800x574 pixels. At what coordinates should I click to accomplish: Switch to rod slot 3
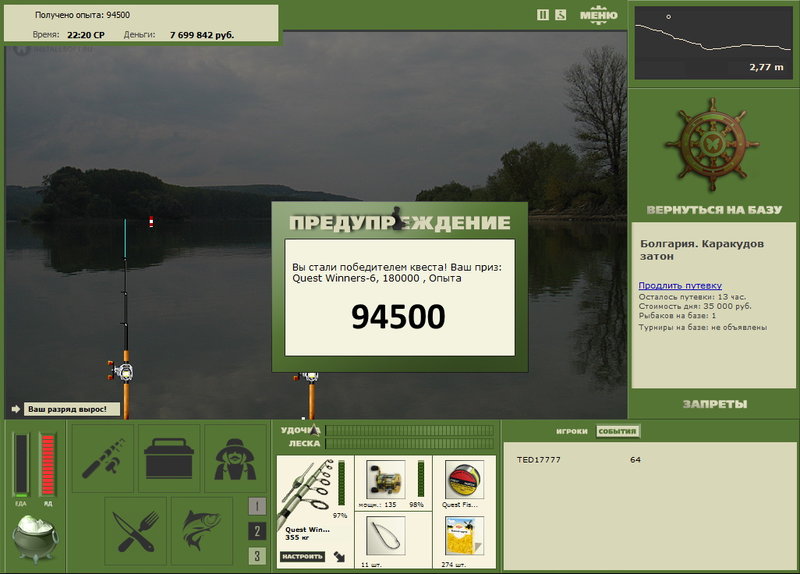257,556
